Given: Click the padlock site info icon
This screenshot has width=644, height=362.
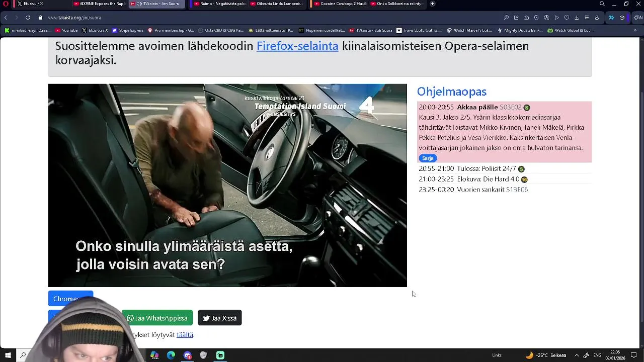Looking at the screenshot, I should 41,18.
